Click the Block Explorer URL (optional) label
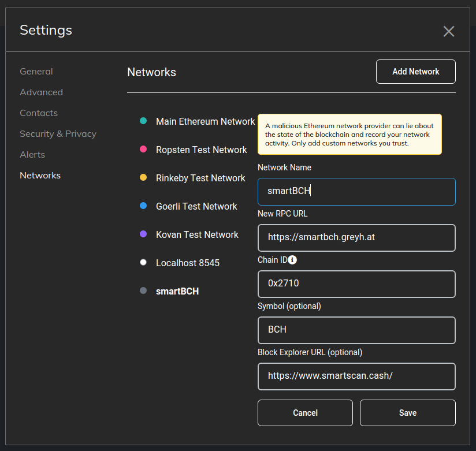Screen dimensions: 476x451 [x=310, y=352]
